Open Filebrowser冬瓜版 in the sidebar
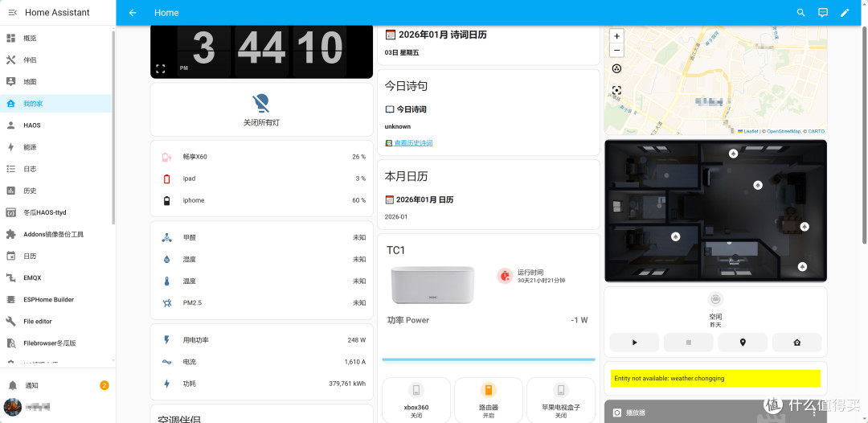The height and width of the screenshot is (423, 868). 56,343
